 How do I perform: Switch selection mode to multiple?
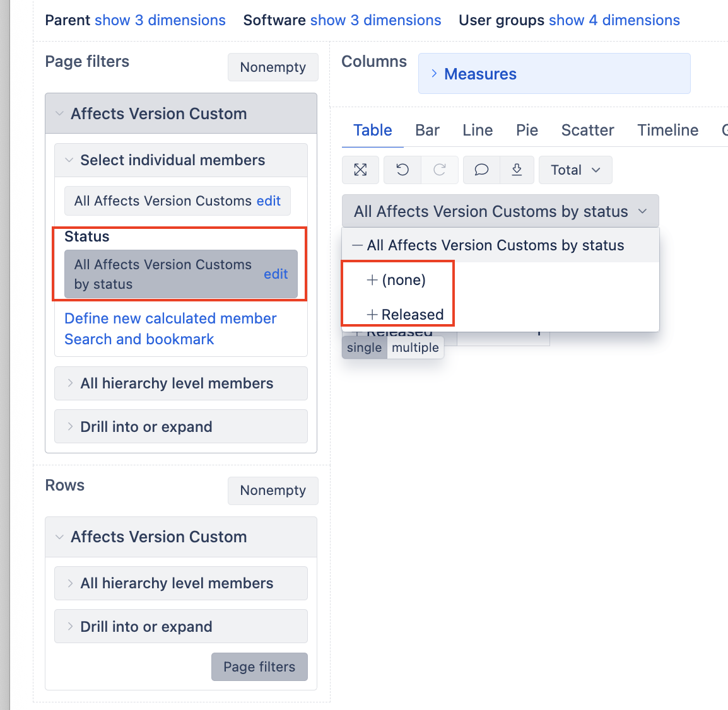[415, 347]
